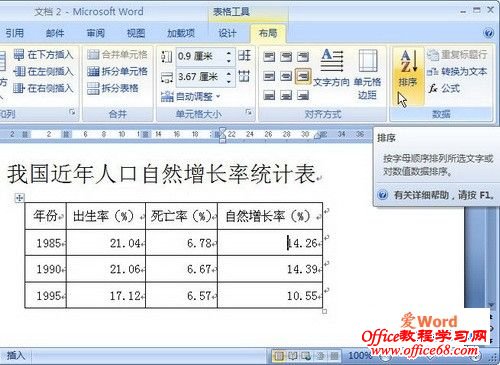The image size is (500, 365).
Task: Click Convert to Text (转换为文本)
Action: 457,71
